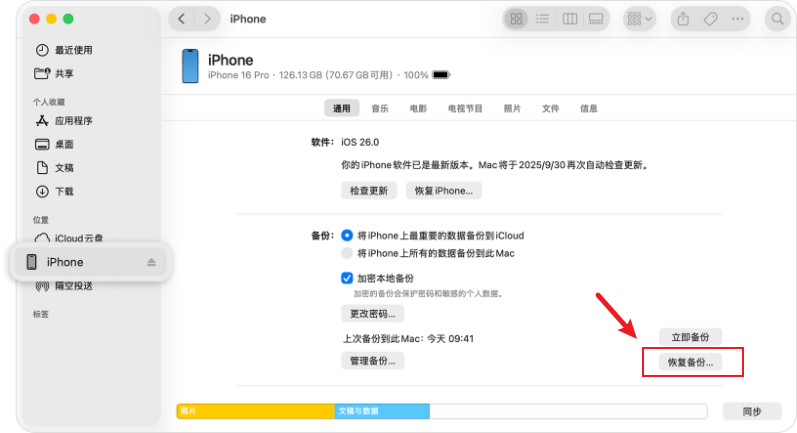
Task: Switch to the 电影 tab
Action: [x=418, y=108]
